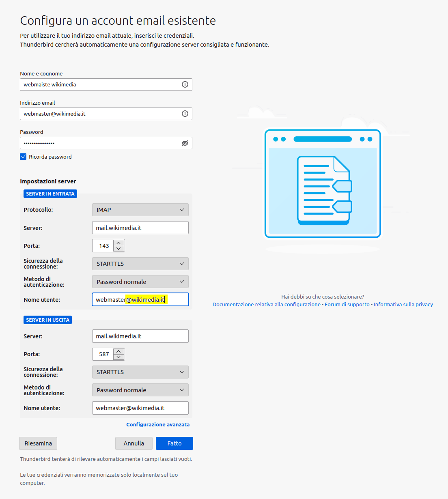The image size is (448, 499).
Task: Click the incoming Server field mail.wikimedia.it
Action: point(140,228)
